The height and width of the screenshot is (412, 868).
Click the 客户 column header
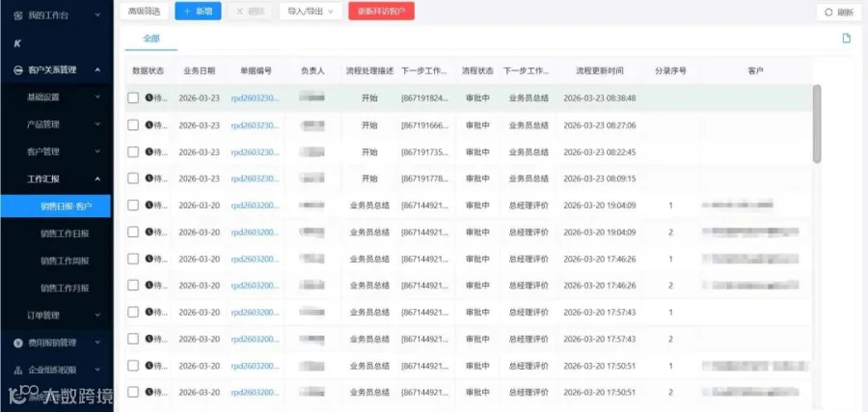coord(755,70)
